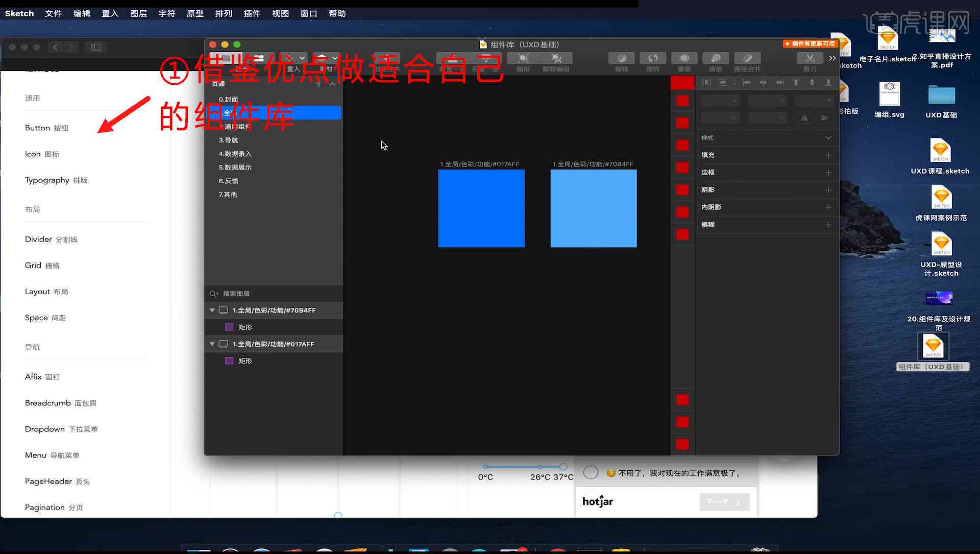Click the 编辑 toolbar icon in Sketch
The image size is (980, 554).
coord(621,58)
